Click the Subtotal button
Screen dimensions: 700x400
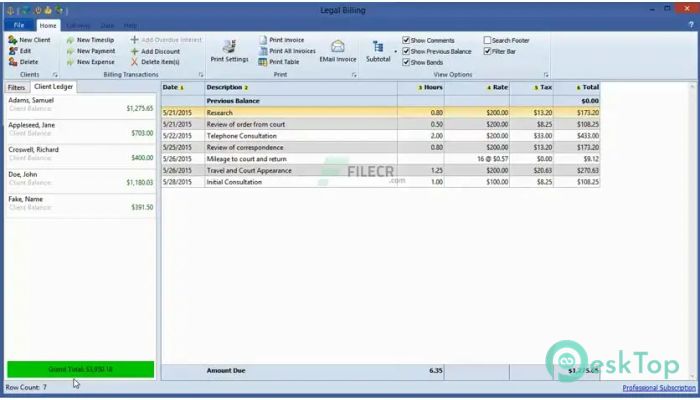[378, 51]
